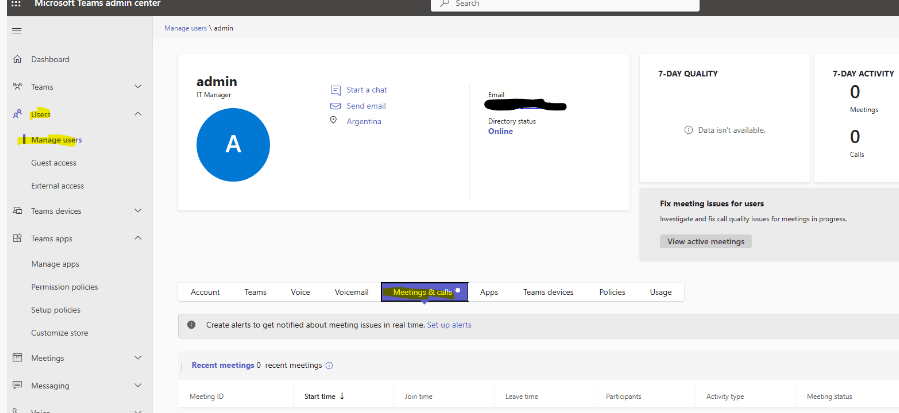Open the Voice tab
This screenshot has width=899, height=413.
point(300,292)
